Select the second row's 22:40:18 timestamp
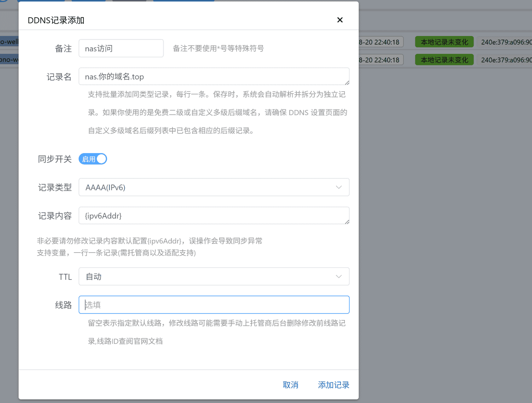The height and width of the screenshot is (403, 532). click(x=380, y=60)
